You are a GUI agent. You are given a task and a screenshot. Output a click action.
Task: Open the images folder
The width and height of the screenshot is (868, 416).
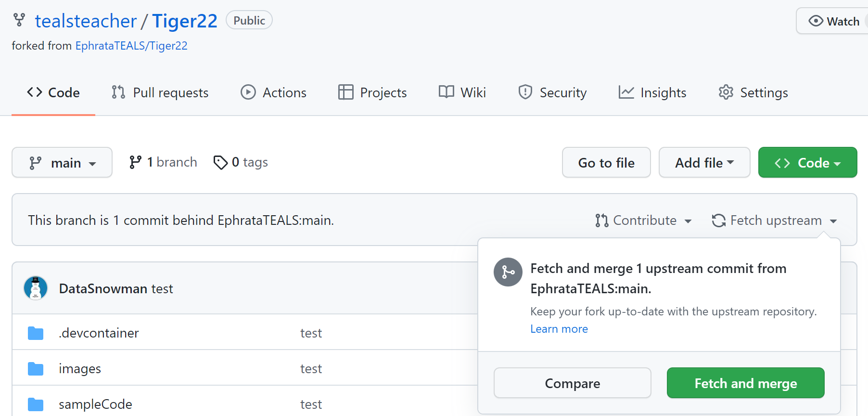pyautogui.click(x=80, y=368)
